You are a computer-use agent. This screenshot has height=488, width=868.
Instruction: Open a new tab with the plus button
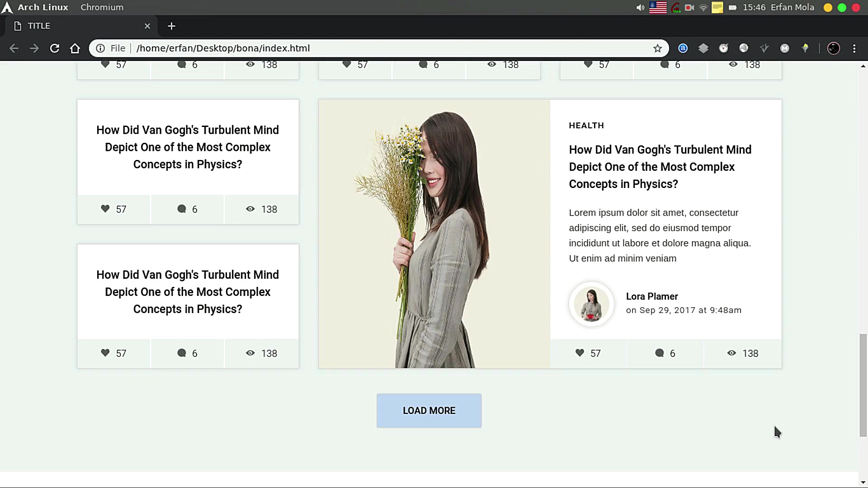click(171, 26)
